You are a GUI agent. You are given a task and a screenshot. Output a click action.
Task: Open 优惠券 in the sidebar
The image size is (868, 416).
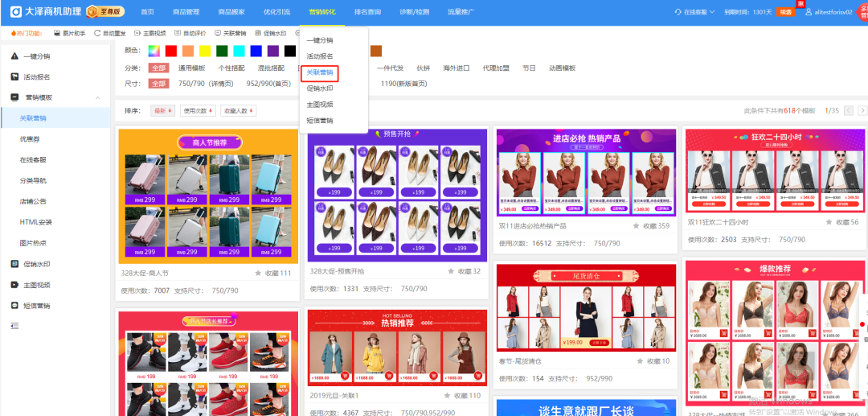tap(30, 139)
